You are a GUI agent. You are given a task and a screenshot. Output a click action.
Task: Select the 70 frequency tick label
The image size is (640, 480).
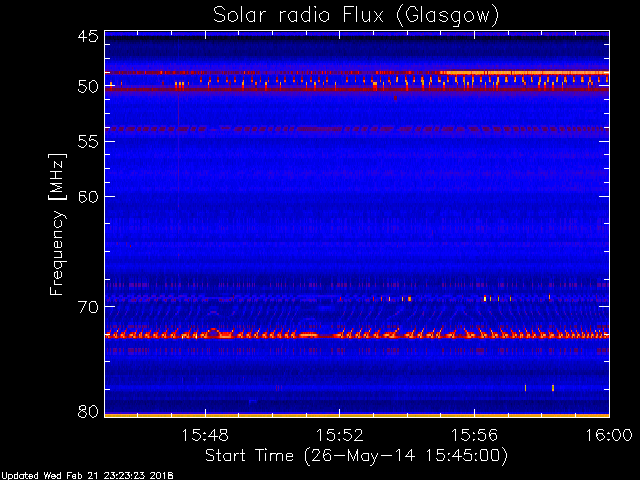click(88, 307)
